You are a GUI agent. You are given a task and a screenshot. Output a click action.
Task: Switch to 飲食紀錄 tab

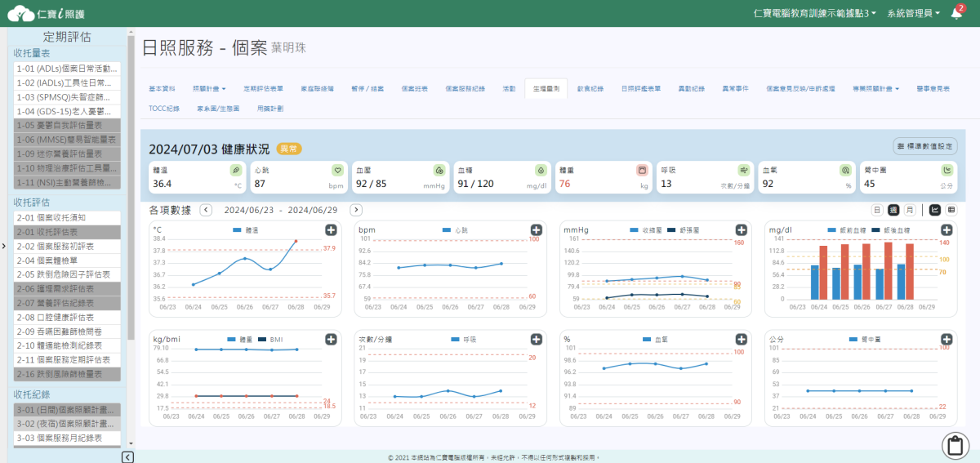click(590, 87)
